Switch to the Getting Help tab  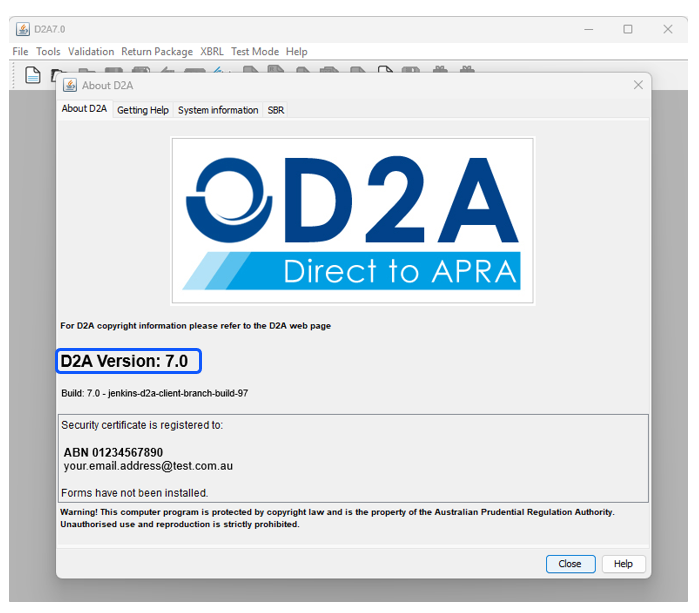click(143, 110)
